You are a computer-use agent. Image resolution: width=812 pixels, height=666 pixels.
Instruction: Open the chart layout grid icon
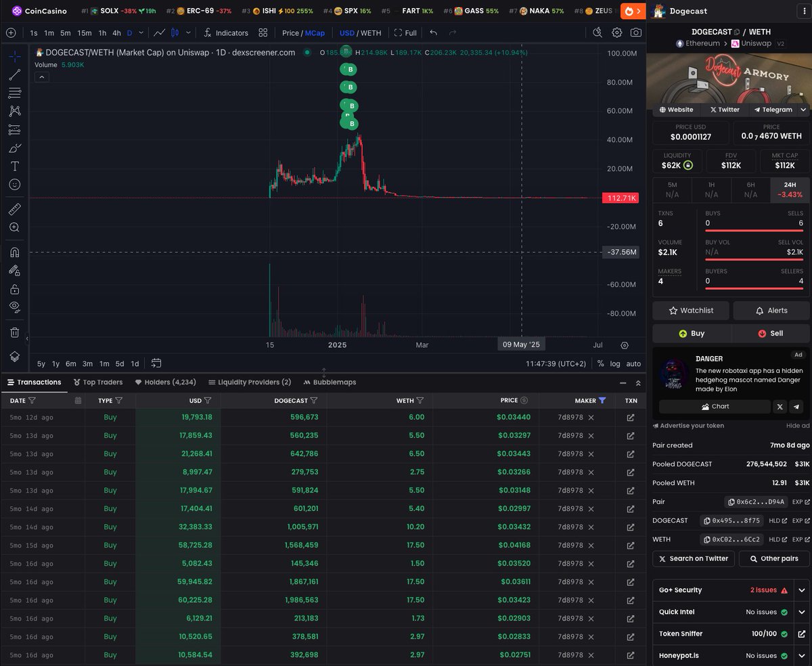coord(263,32)
